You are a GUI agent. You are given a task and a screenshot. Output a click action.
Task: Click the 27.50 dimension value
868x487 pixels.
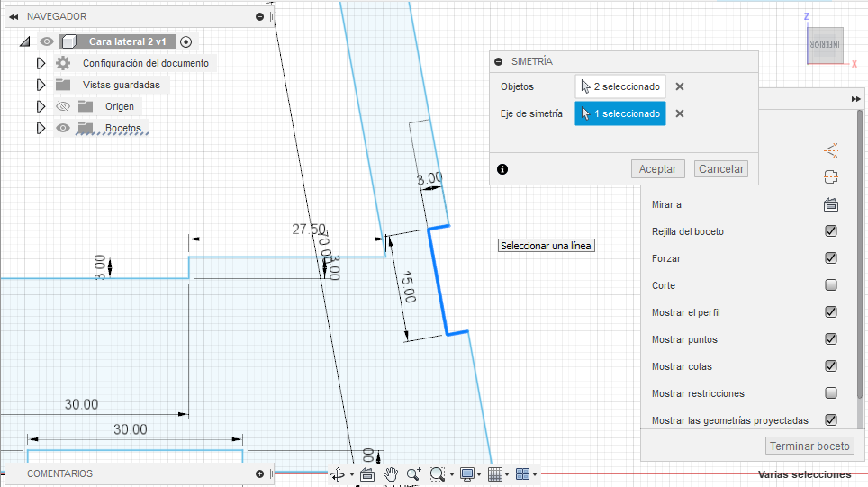(x=308, y=230)
